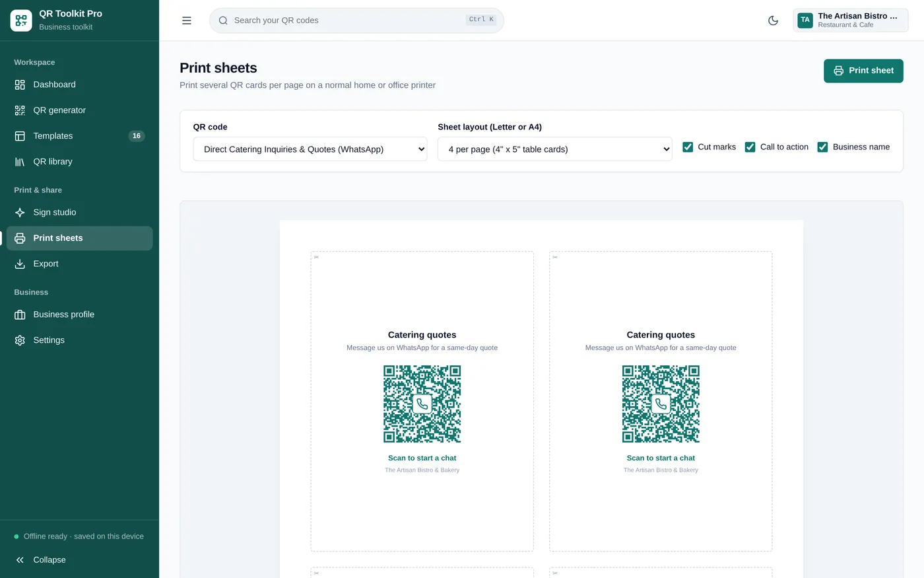This screenshot has width=924, height=578.
Task: Open QR generator page
Action: tap(80, 110)
